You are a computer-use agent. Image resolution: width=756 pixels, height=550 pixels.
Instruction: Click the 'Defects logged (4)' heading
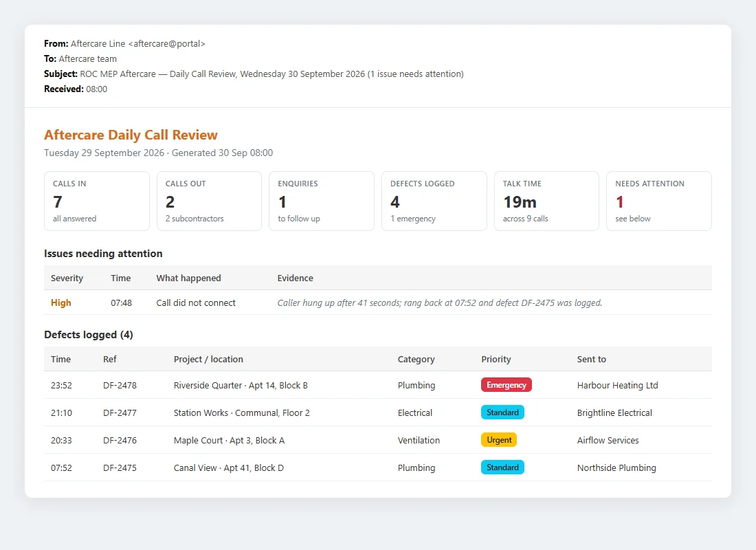pos(88,334)
